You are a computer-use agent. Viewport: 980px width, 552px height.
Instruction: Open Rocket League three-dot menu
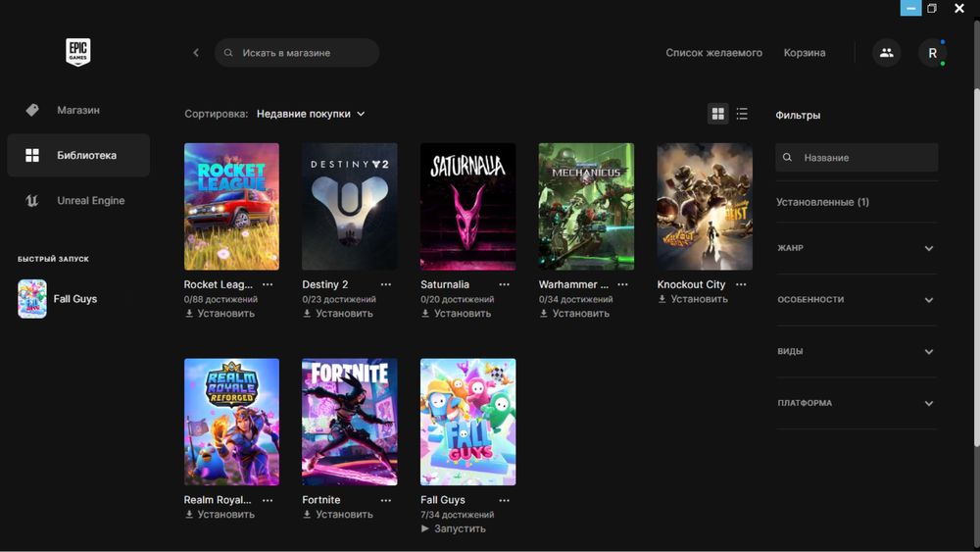point(268,284)
